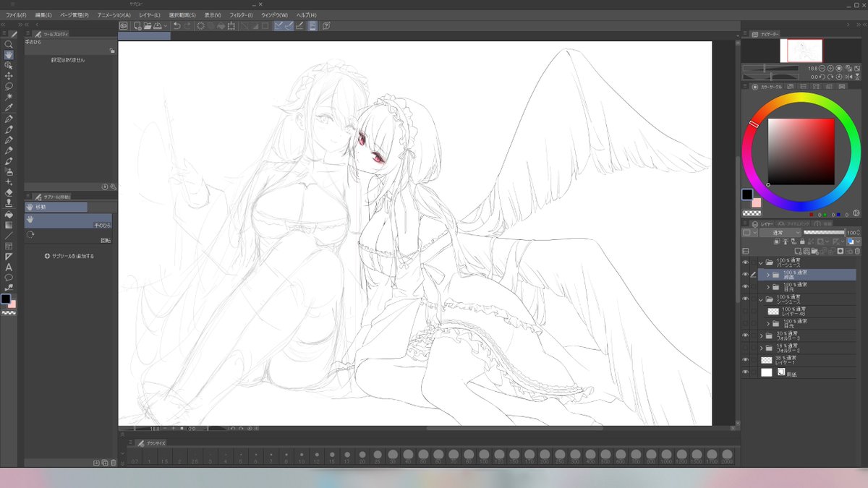Click the horizontal canvas scrollbar
The image size is (868, 488).
pyautogui.click(x=514, y=429)
